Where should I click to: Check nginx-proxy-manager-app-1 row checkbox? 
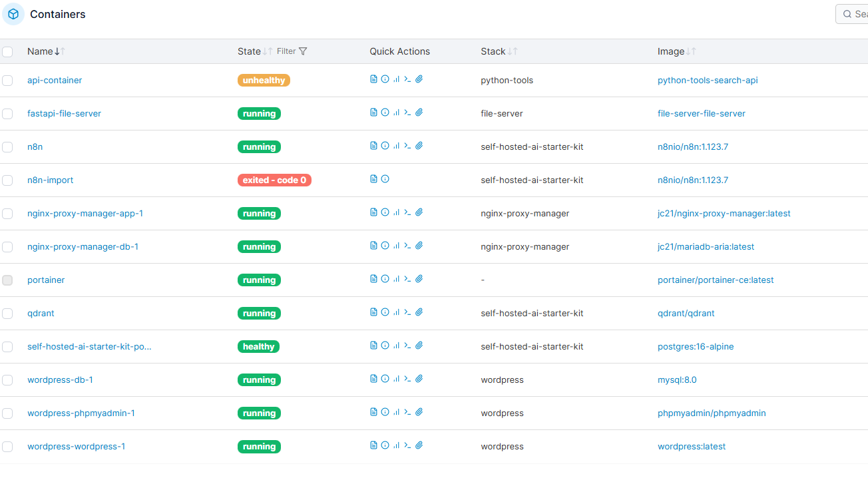7,214
